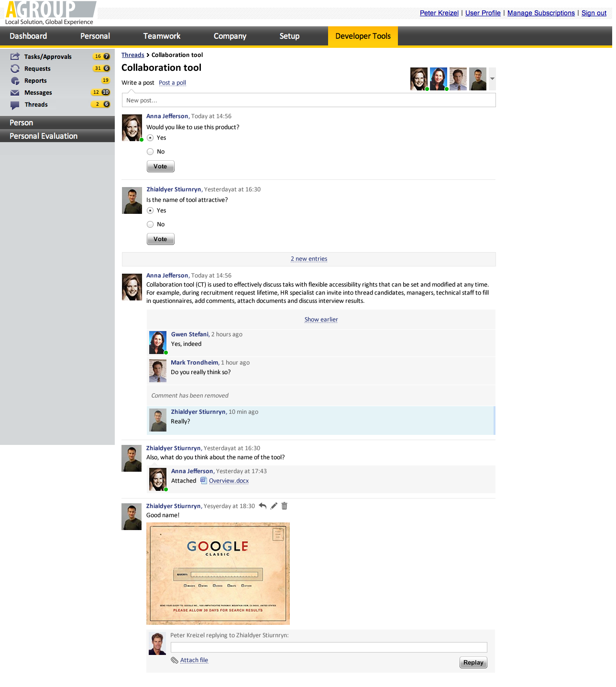616x687 pixels.
Task: Load the 2 new entries
Action: 309,259
